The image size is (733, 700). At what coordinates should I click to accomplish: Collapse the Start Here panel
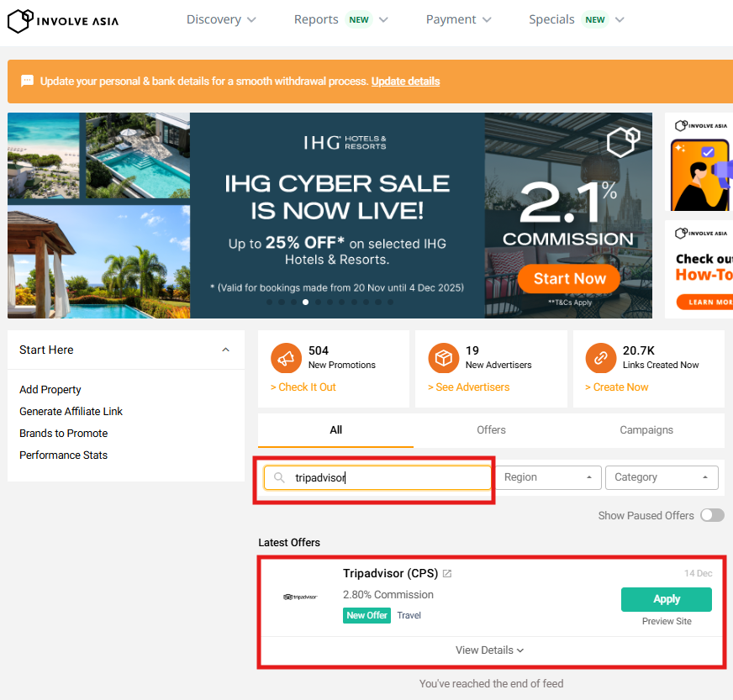[225, 350]
